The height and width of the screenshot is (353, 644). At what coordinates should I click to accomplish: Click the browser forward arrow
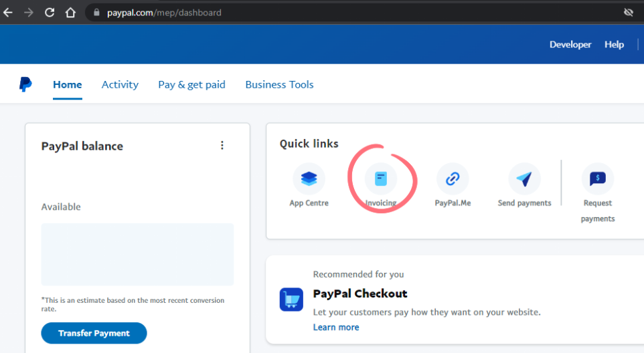pos(29,13)
